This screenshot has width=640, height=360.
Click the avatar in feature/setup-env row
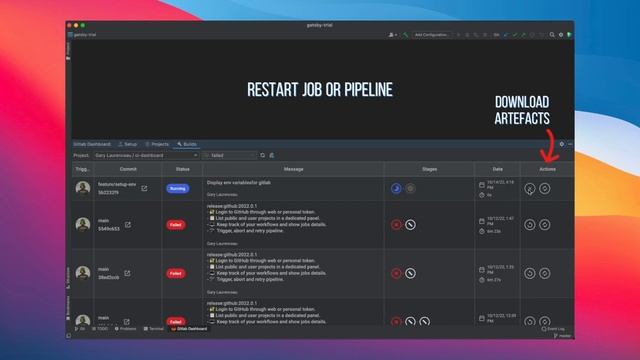(83, 188)
